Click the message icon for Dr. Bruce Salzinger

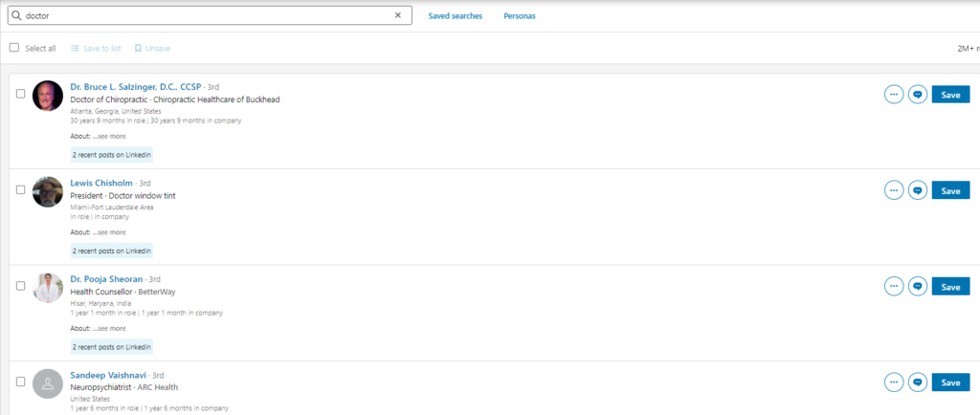[x=917, y=95]
